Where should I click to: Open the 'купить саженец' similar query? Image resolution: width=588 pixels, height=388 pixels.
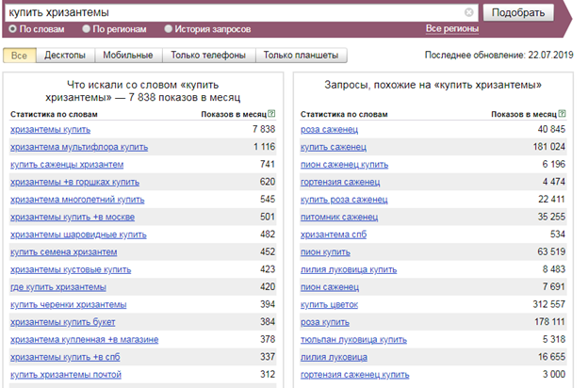[334, 147]
